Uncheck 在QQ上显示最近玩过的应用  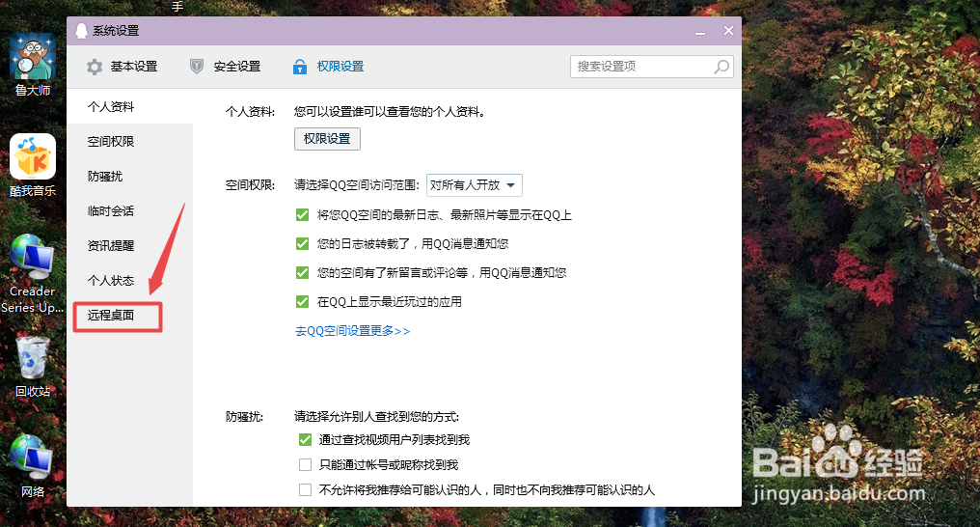303,302
